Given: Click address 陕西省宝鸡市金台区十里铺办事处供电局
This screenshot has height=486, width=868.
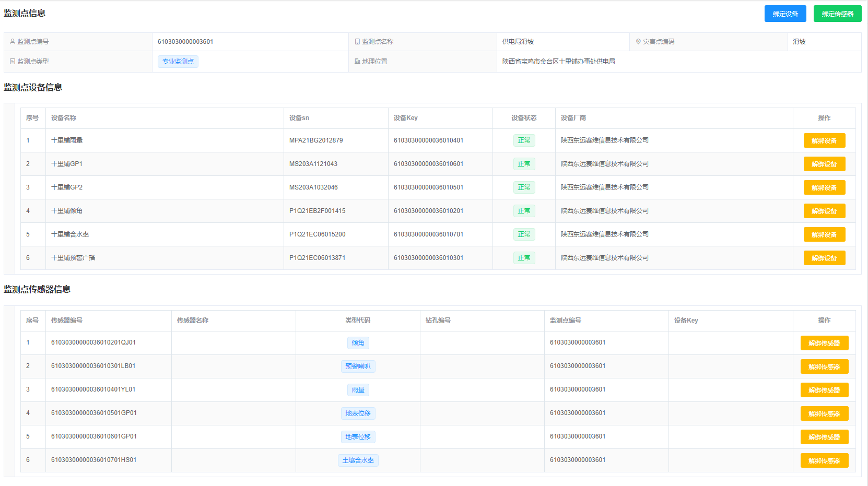Looking at the screenshot, I should pos(559,62).
